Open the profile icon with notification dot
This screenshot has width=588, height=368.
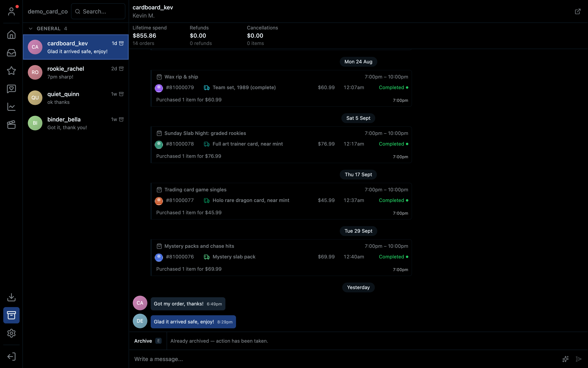click(11, 11)
